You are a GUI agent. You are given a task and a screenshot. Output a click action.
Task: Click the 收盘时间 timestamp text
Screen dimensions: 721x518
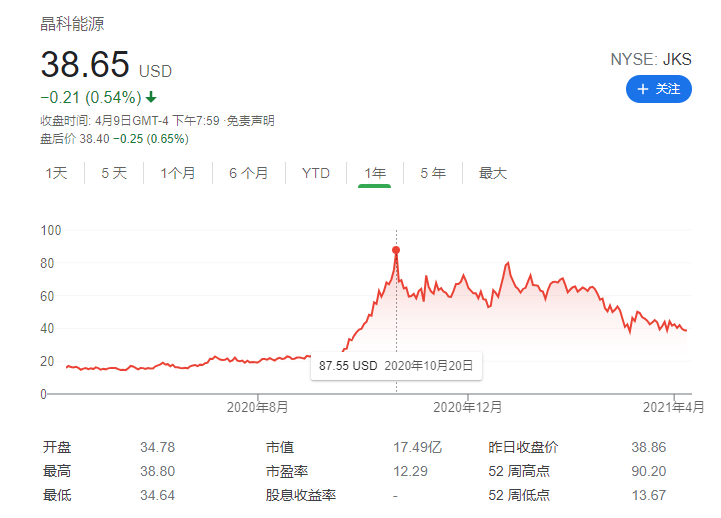[130, 121]
